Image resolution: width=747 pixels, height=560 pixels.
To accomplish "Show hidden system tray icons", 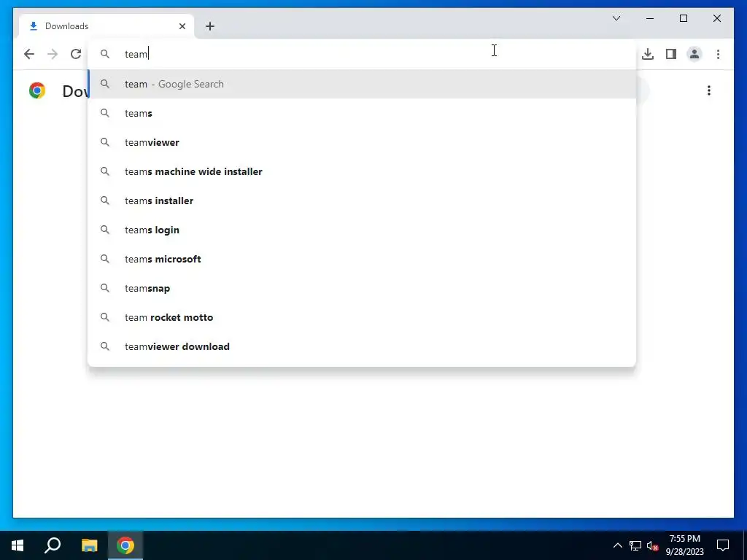I will click(x=617, y=545).
